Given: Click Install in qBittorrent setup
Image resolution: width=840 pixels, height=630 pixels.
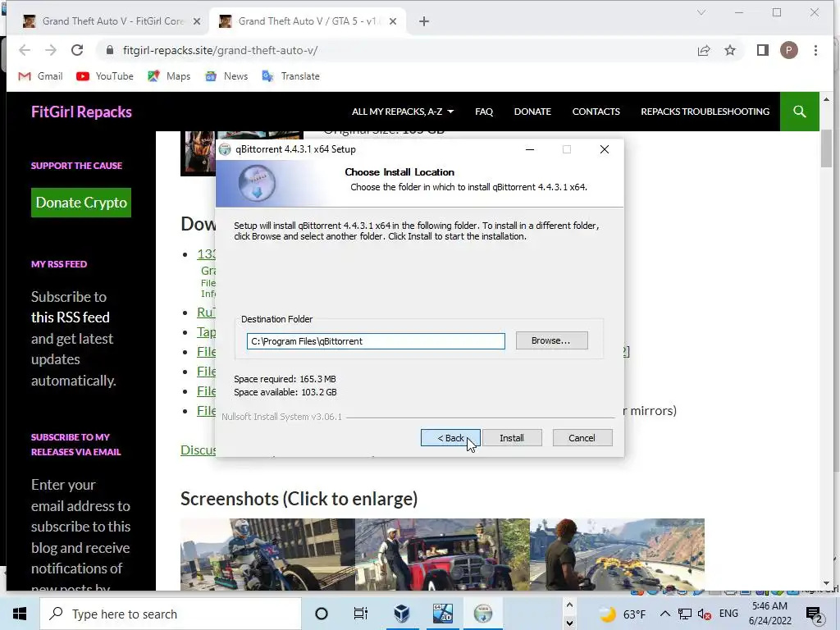Looking at the screenshot, I should [x=512, y=438].
